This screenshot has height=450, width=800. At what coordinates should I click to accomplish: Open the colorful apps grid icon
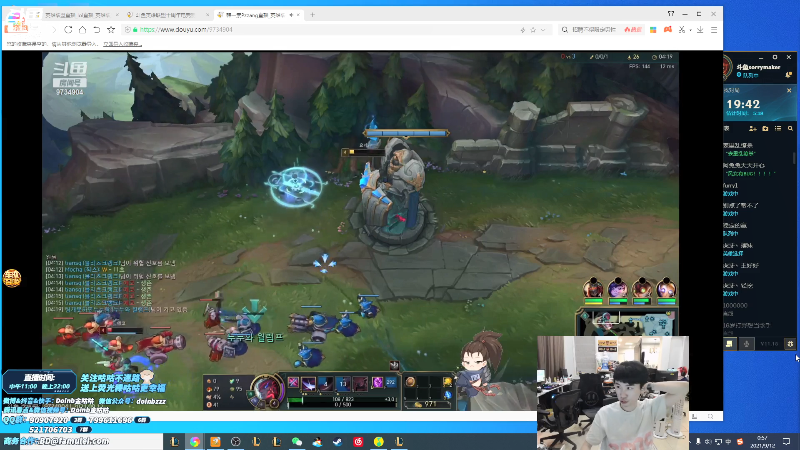[653, 30]
